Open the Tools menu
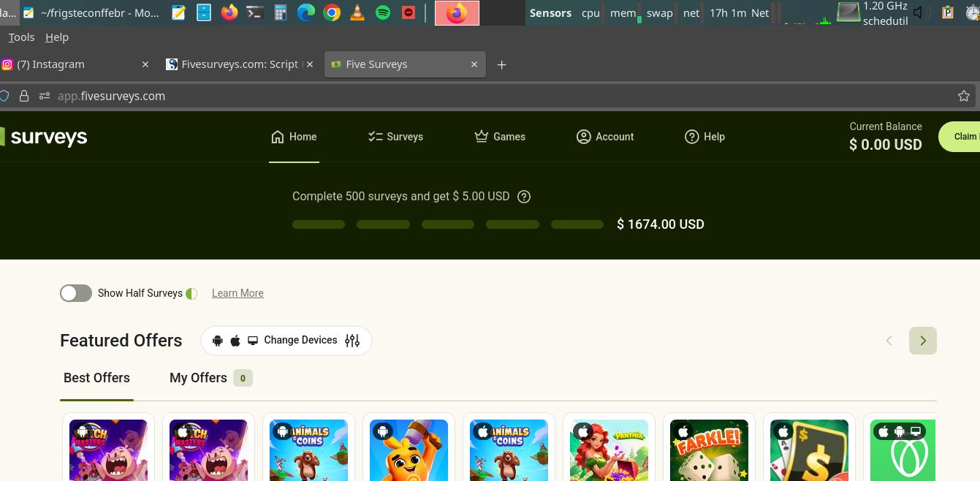This screenshot has height=481, width=980. click(21, 37)
